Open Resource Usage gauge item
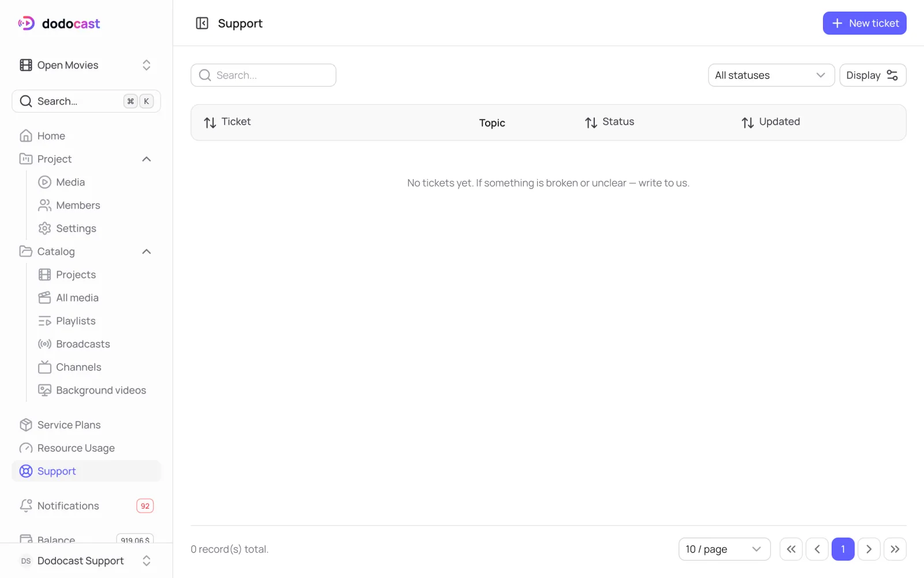The width and height of the screenshot is (924, 578). tap(86, 448)
